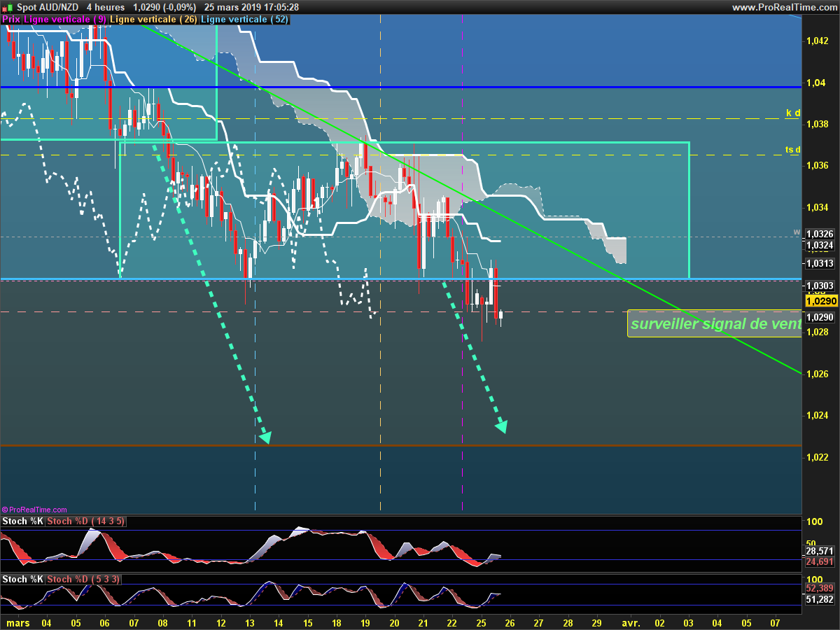Open the www.ProRealTime.com link
Screen dimensions: 840x630
[x=785, y=7]
